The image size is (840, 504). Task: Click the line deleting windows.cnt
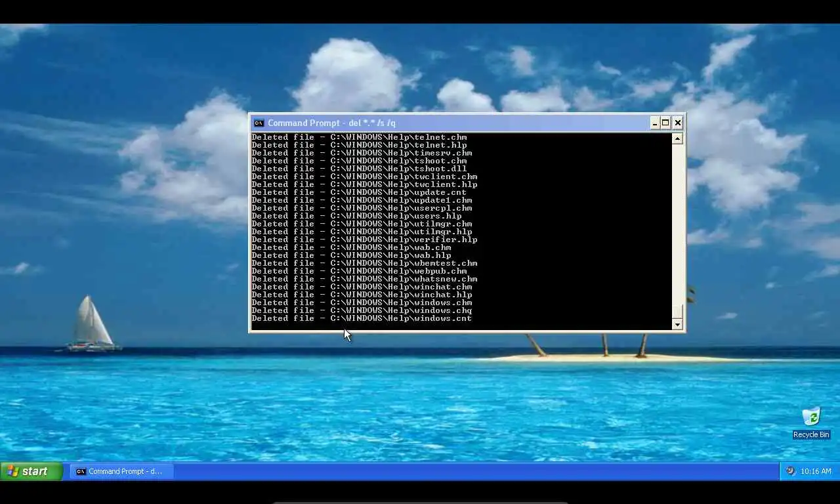coord(362,318)
